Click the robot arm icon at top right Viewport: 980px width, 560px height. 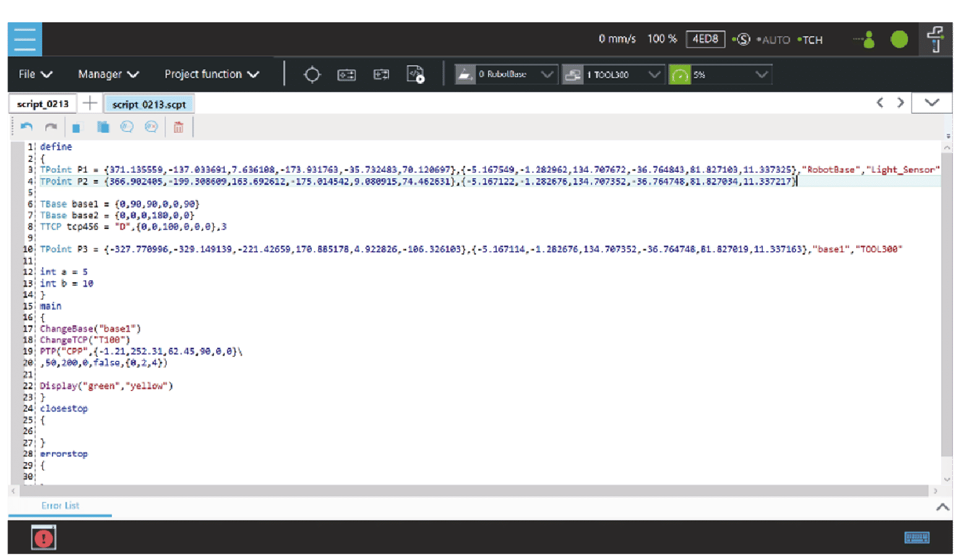tap(935, 39)
